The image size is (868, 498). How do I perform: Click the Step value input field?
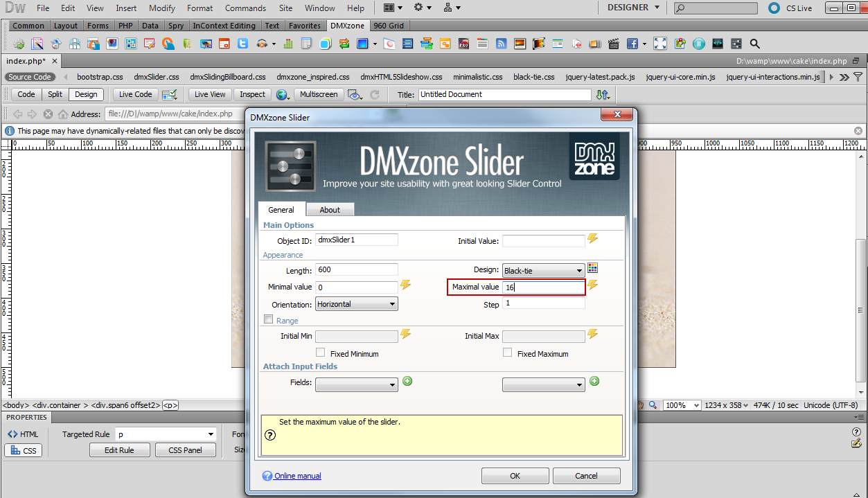pyautogui.click(x=544, y=303)
